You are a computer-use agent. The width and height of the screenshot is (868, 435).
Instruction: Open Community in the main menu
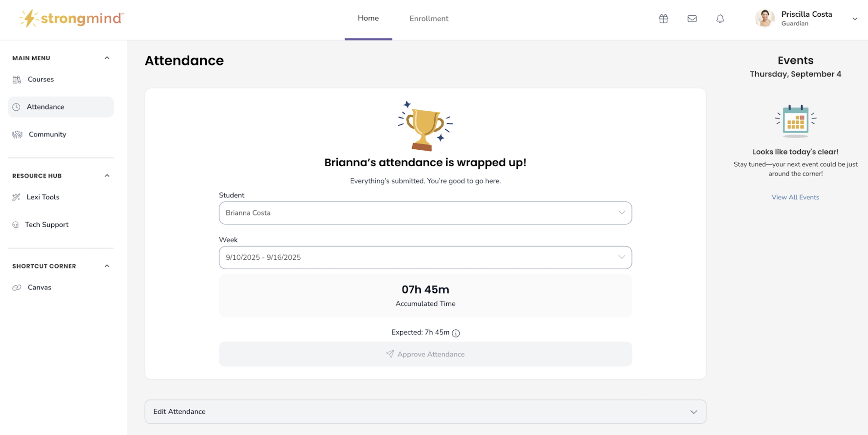point(47,134)
